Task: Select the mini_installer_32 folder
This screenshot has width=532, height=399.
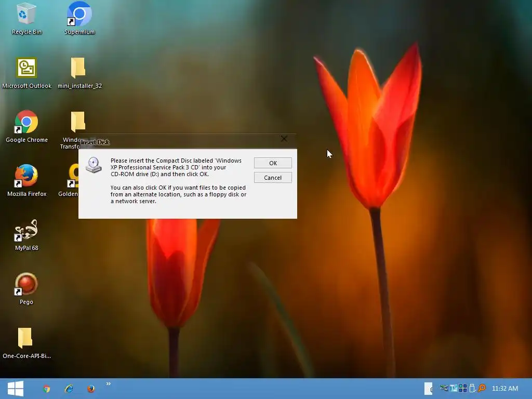Action: point(79,73)
